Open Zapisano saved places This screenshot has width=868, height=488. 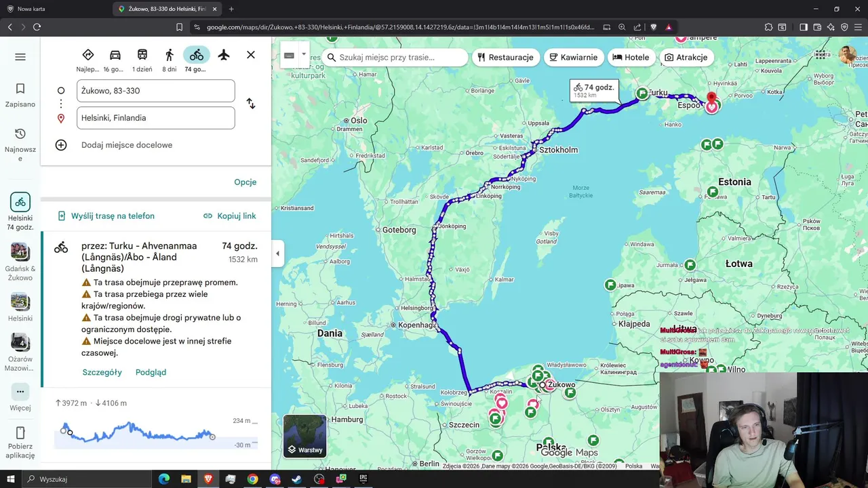[x=20, y=96]
